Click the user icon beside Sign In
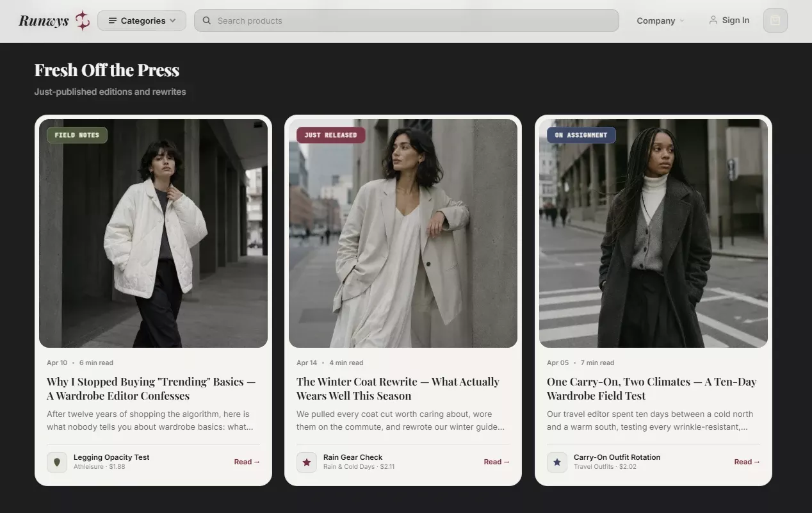 [713, 20]
